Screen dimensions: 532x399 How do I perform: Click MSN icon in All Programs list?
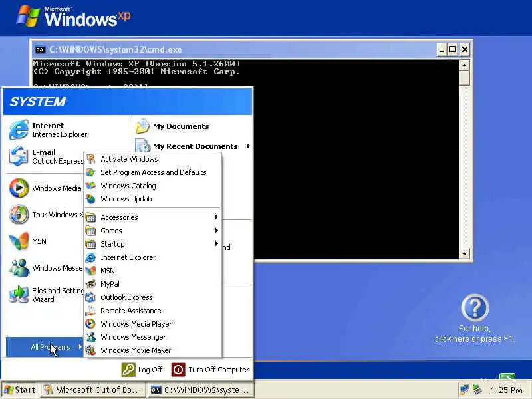(x=90, y=271)
